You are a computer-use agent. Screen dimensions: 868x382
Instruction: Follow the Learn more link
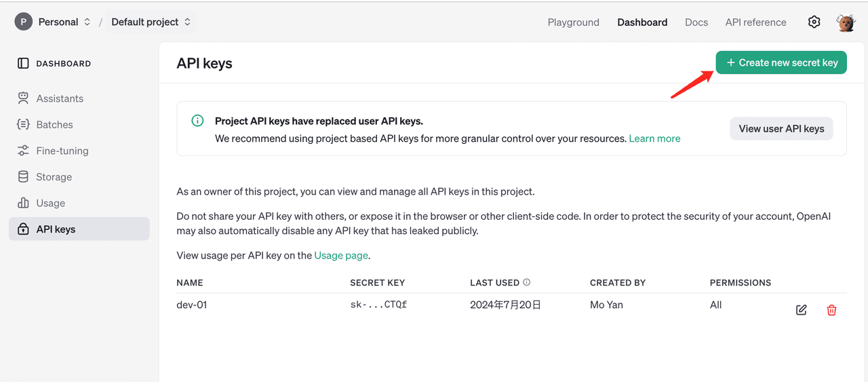(x=654, y=138)
